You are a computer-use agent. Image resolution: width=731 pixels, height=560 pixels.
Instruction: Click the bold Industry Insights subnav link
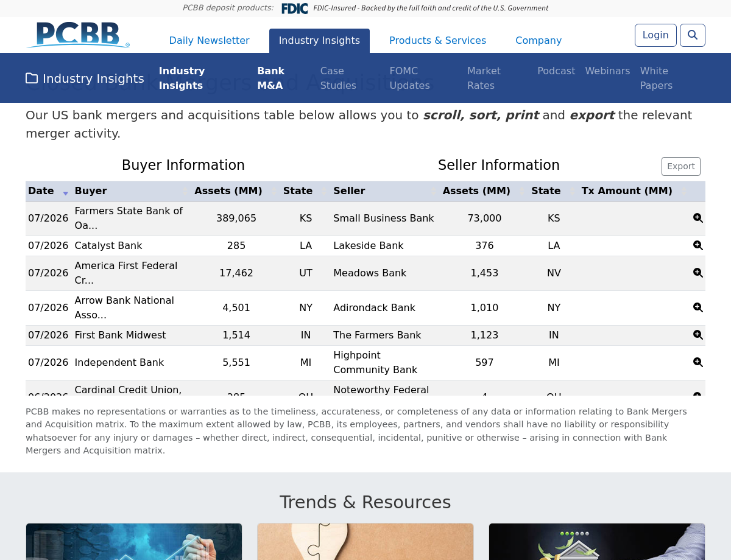coord(182,78)
